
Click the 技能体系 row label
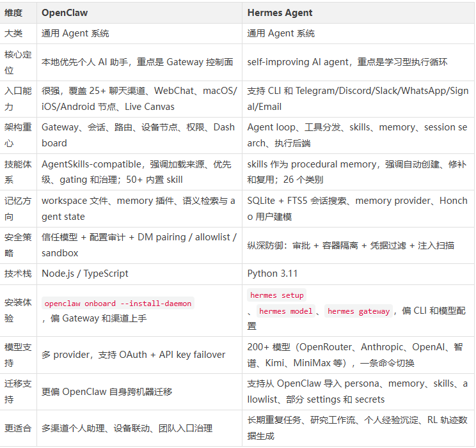[x=18, y=172]
